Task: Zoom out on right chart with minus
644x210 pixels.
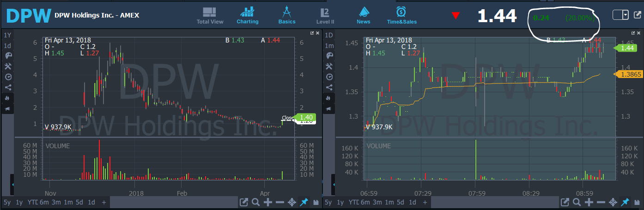Action: [601, 202]
